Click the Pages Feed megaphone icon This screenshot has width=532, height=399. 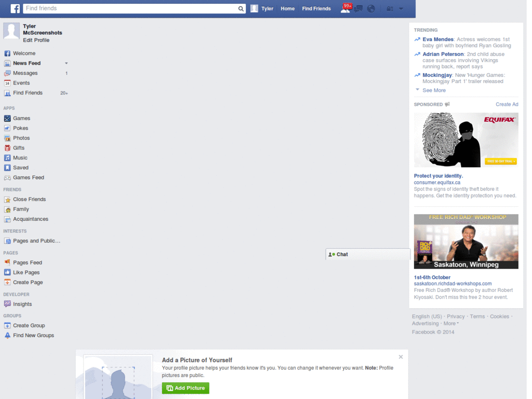7,262
